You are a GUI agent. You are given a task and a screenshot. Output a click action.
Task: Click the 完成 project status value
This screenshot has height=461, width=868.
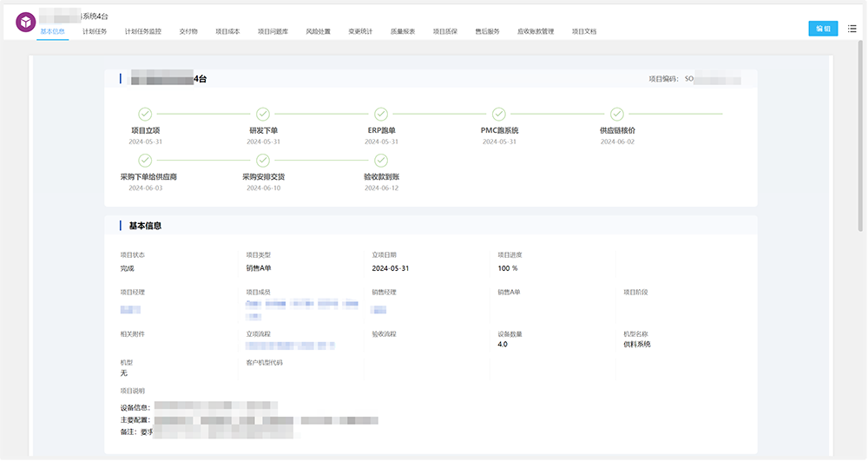[128, 268]
